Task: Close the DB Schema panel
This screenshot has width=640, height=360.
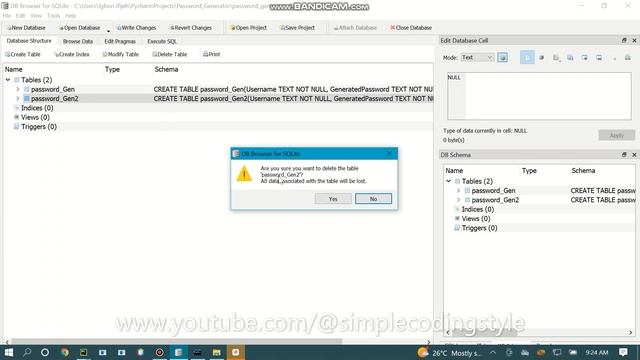Action: [x=634, y=155]
